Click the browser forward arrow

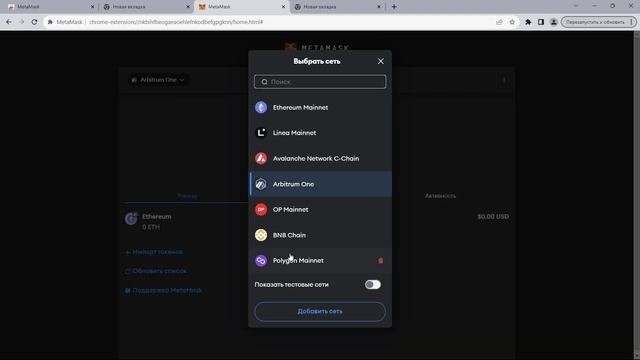click(x=22, y=22)
